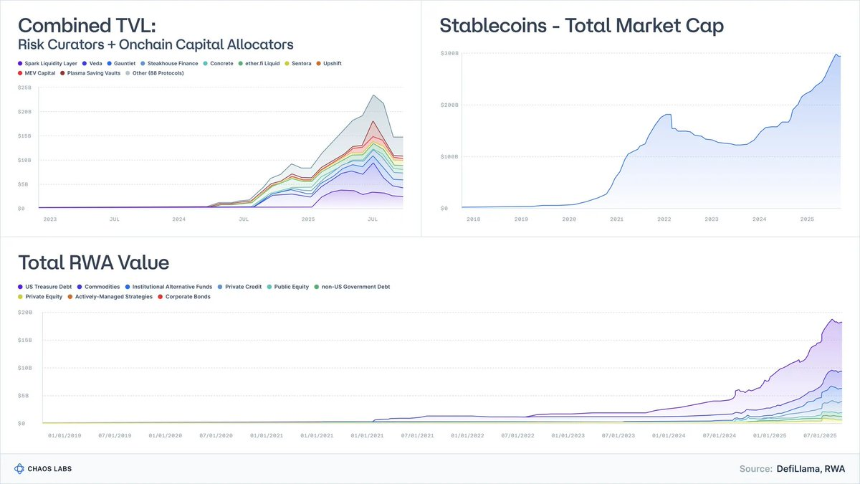Click the Total RWA Value heading
This screenshot has height=484, width=860.
click(x=94, y=262)
